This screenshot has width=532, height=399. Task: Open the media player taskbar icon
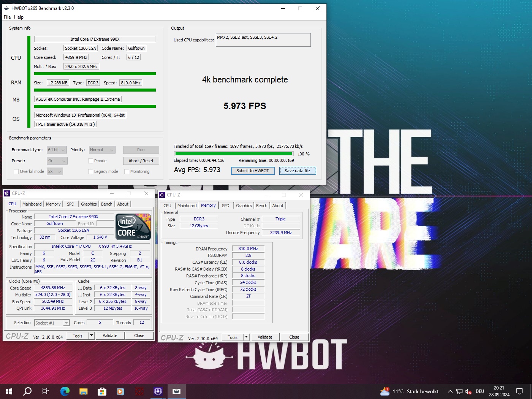pos(120,391)
